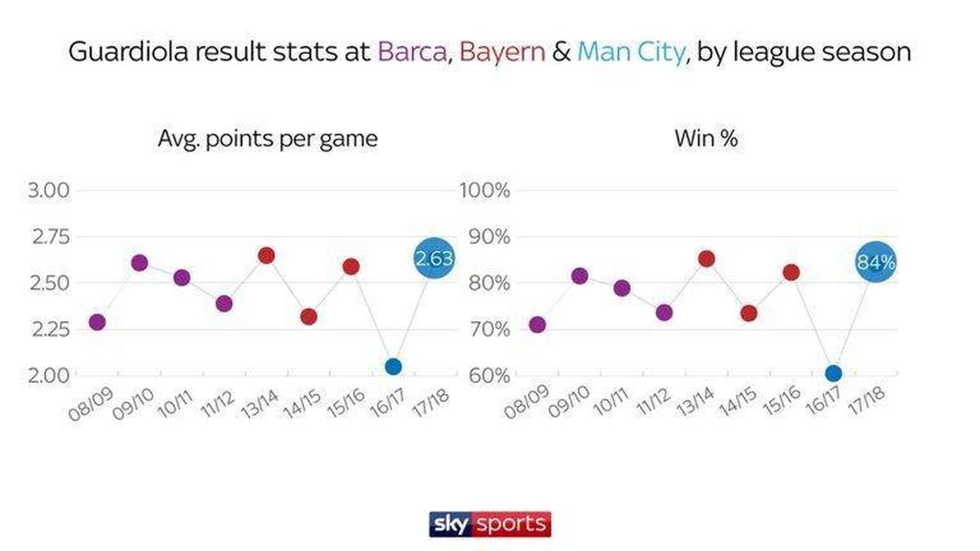Click the red 13/14 point in points-per-game chart
The width and height of the screenshot is (980, 551).
tap(266, 256)
